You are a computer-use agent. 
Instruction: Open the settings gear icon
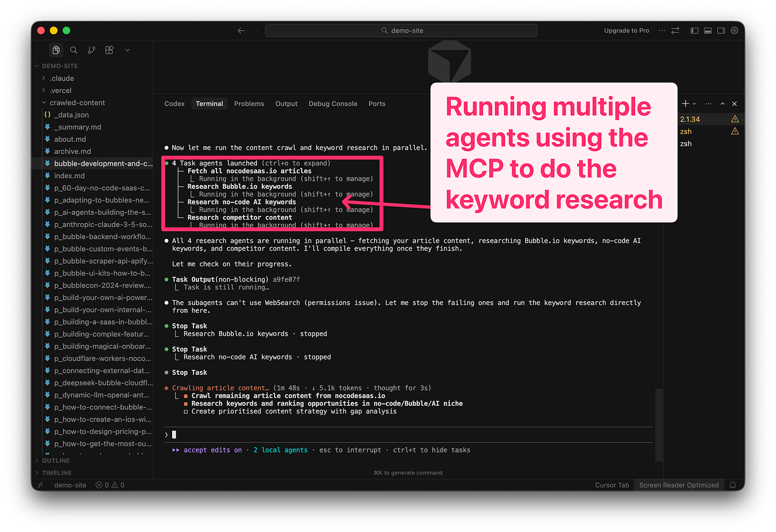tap(734, 31)
